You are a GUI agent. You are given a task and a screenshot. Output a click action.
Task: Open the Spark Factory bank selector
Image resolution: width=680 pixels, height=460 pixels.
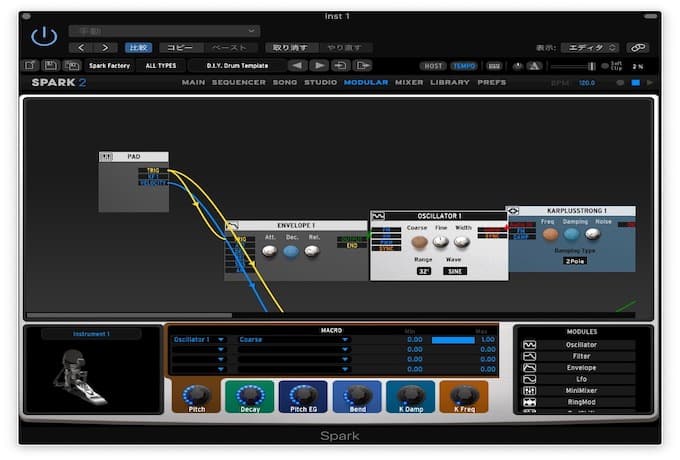click(109, 65)
